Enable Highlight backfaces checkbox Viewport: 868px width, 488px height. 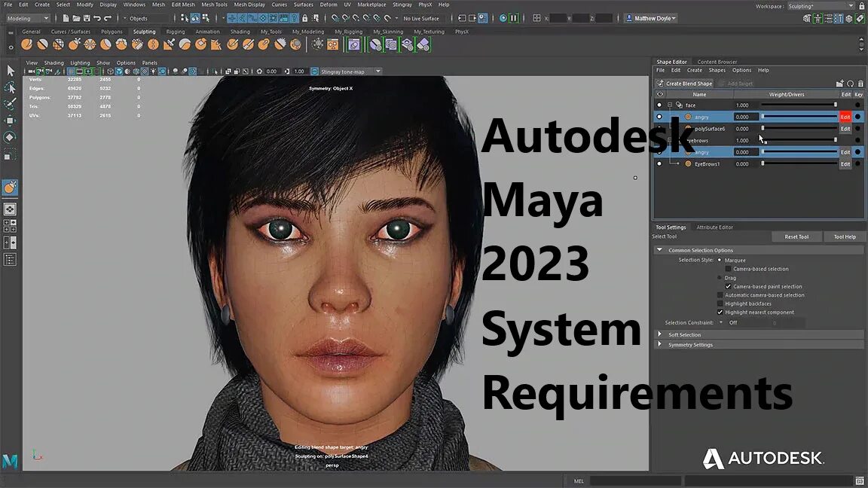[720, 303]
